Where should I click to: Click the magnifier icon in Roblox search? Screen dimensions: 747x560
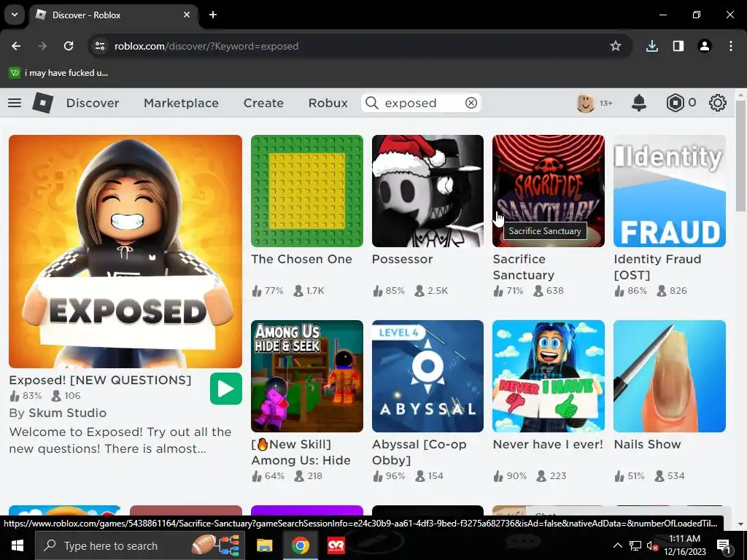click(371, 103)
